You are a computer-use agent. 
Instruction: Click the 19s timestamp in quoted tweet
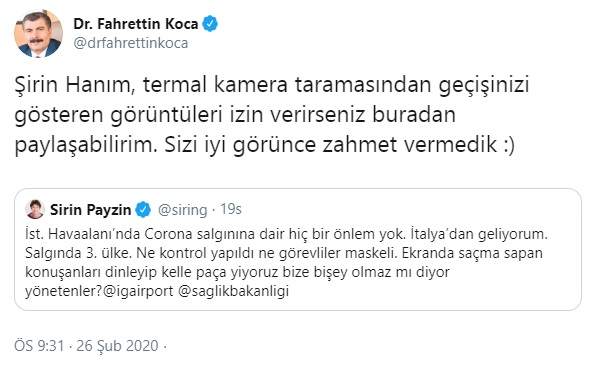click(231, 209)
